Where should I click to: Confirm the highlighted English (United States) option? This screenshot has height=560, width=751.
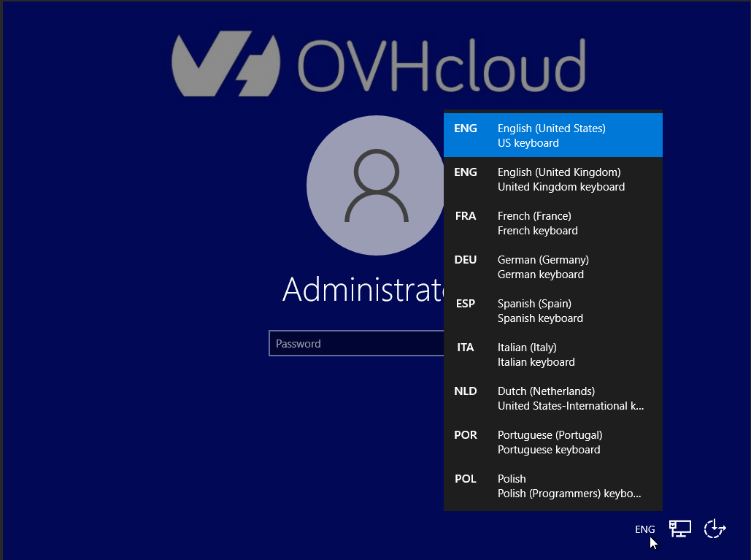click(553, 135)
